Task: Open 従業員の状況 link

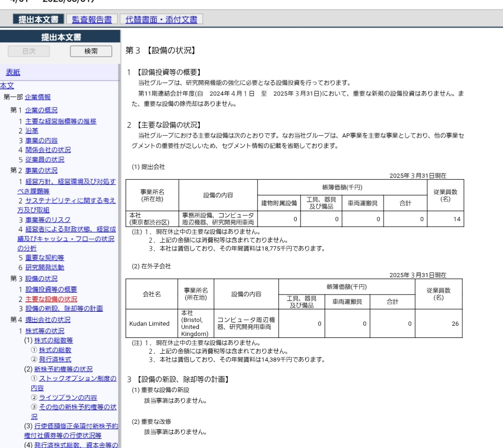Action: click(45, 160)
